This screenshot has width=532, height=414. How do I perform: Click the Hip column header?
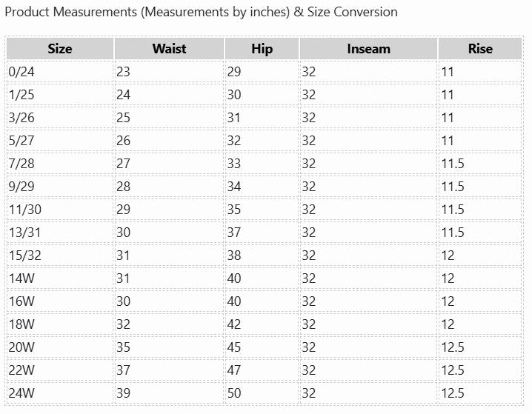[262, 49]
